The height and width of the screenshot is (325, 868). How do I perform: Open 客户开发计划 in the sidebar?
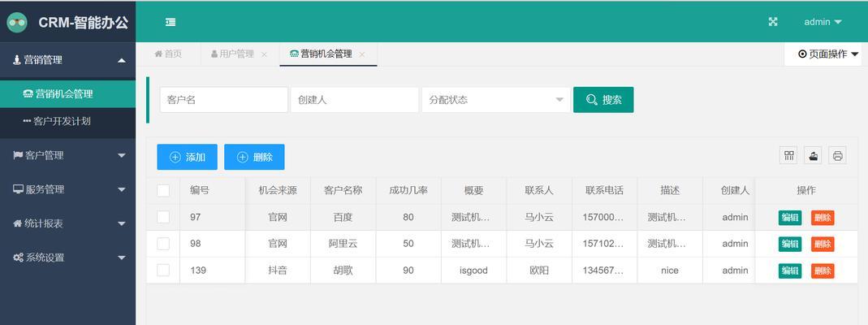click(67, 121)
